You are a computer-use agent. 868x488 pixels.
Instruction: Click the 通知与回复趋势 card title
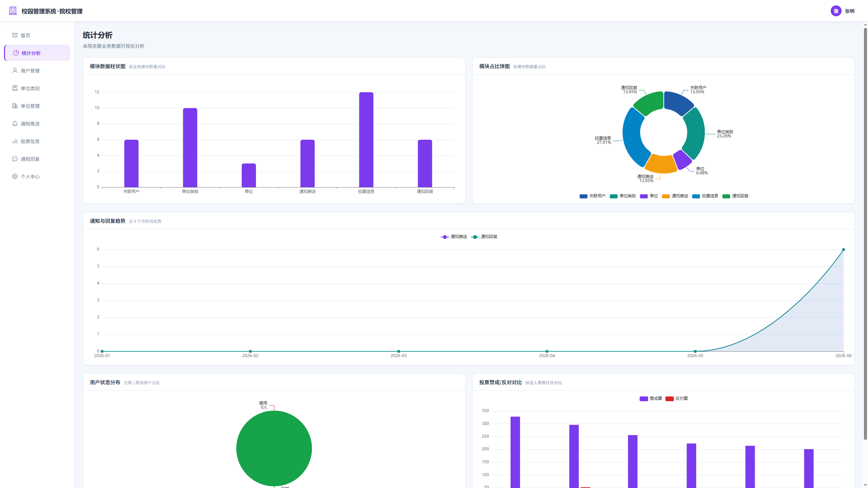coord(107,221)
